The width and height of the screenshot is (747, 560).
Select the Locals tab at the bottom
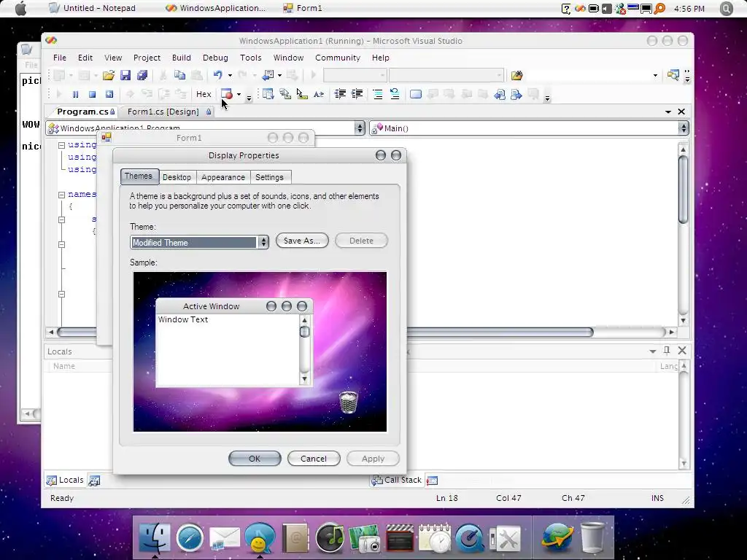[65, 480]
